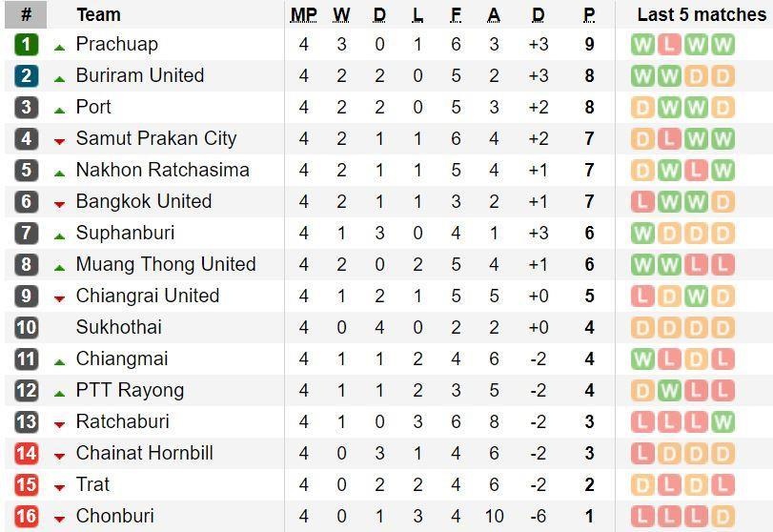Click Muang Thong United's last L result icon
The width and height of the screenshot is (773, 532).
722,265
